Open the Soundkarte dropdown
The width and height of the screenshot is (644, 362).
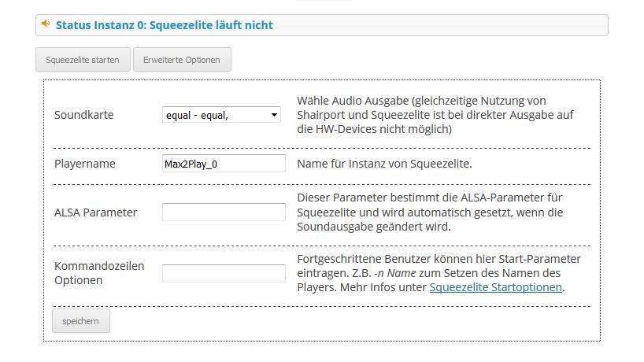click(220, 115)
